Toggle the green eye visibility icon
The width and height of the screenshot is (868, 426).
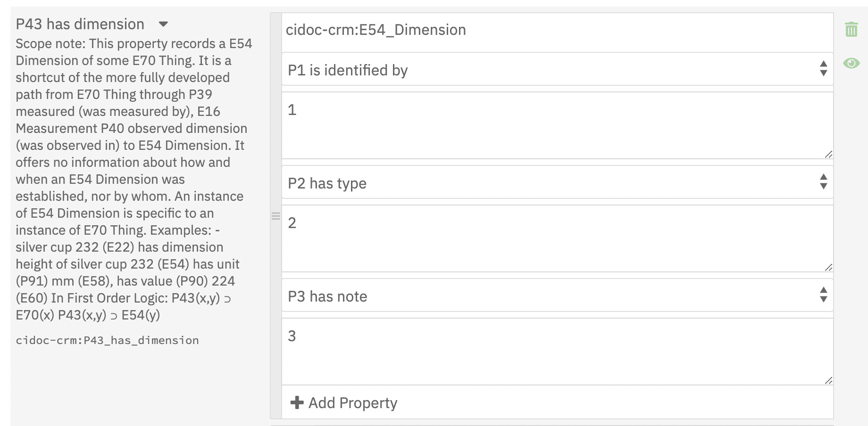pos(851,63)
